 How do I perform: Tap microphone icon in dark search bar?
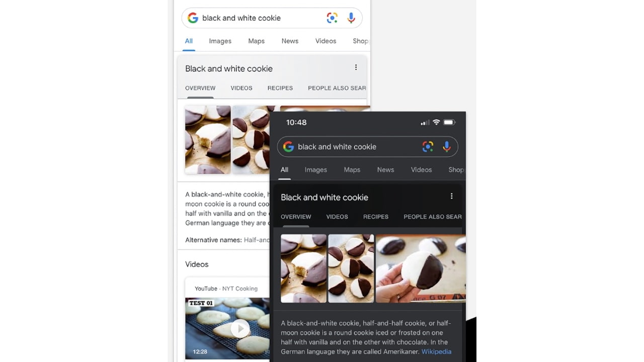[447, 147]
